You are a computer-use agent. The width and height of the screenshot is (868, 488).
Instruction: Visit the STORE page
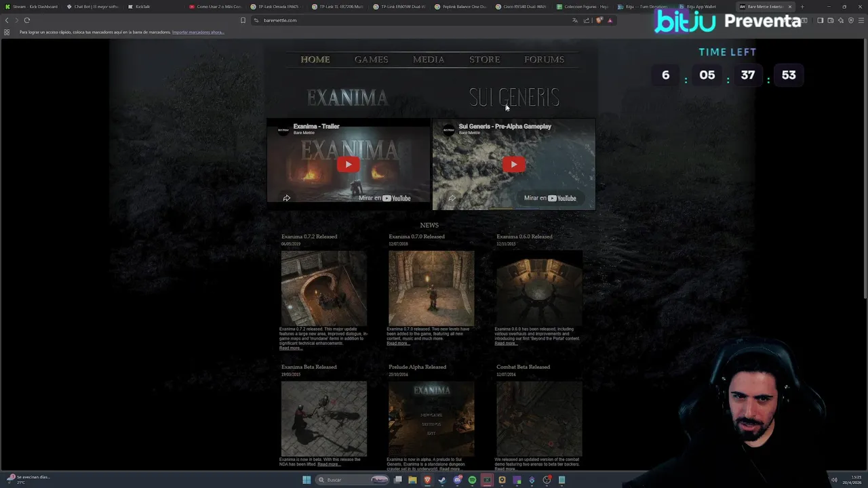pos(485,60)
